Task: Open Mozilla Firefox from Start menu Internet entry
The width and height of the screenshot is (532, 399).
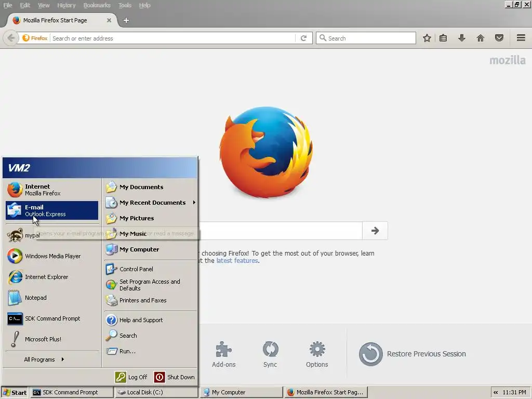Action: point(52,190)
